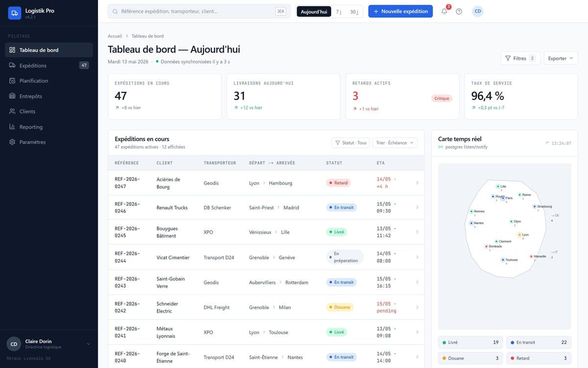This screenshot has width=588, height=368.
Task: Open the Statut · Tous filter dropdown
Action: (x=351, y=143)
